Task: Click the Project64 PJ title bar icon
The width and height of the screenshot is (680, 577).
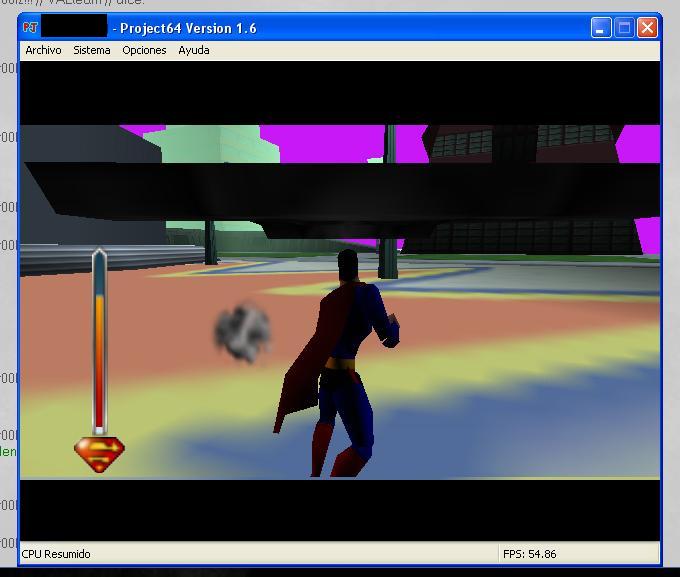Action: click(30, 28)
